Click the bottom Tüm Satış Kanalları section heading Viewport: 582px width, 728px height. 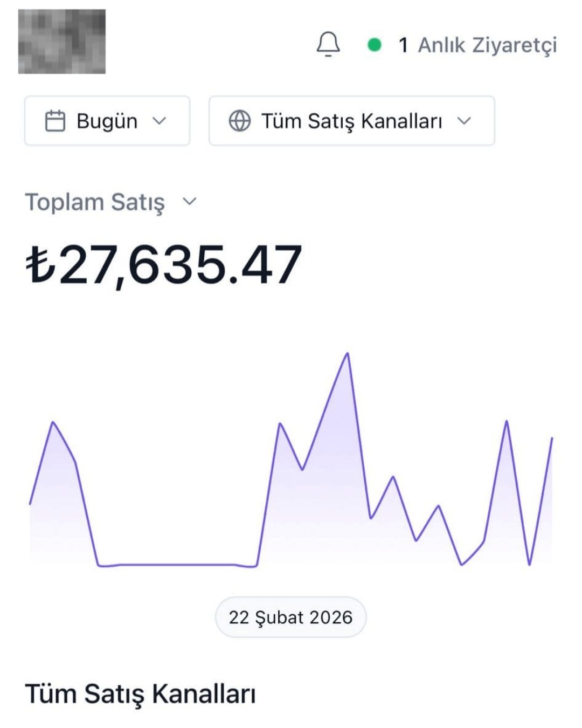[x=140, y=693]
